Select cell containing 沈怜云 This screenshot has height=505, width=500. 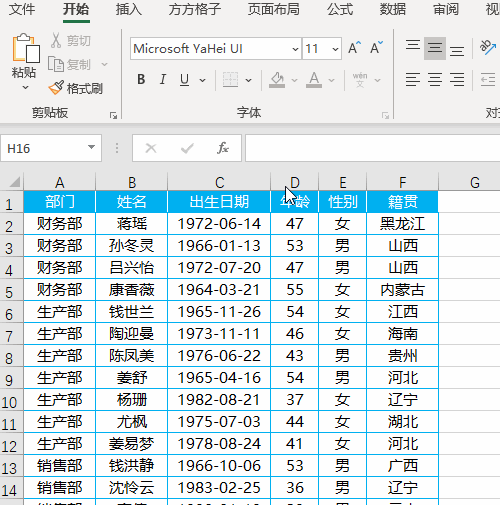click(131, 488)
